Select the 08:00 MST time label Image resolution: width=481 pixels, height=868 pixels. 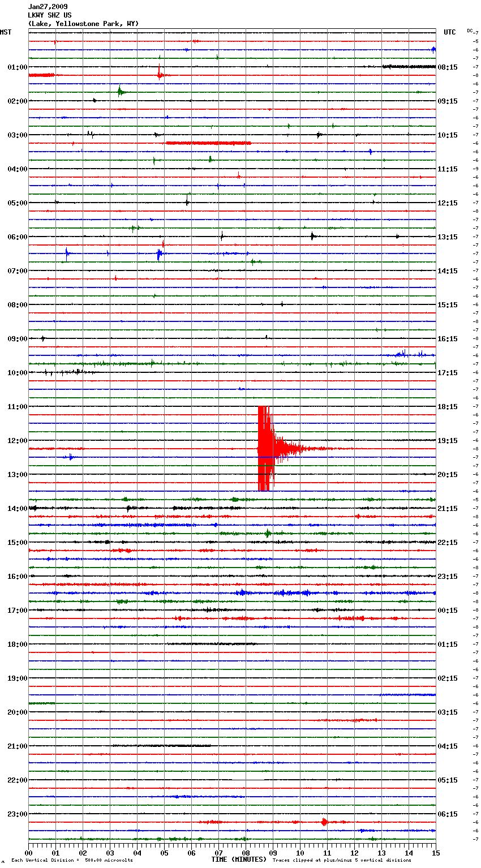click(17, 305)
